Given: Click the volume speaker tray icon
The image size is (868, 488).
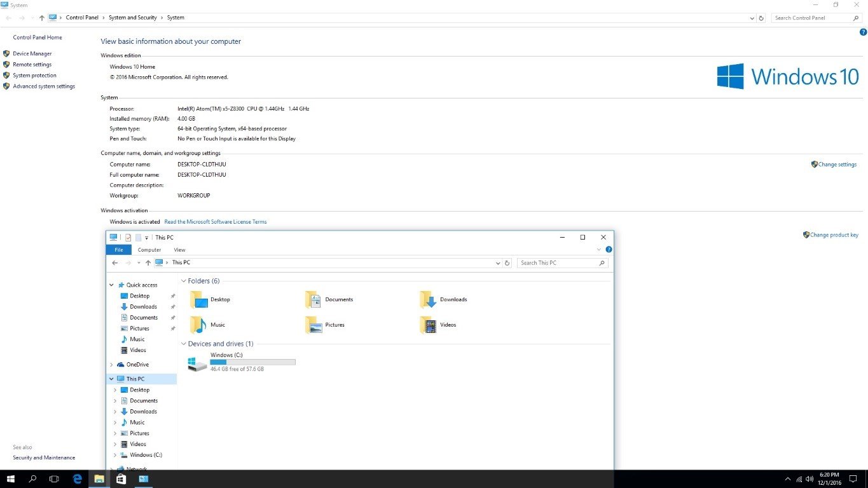Looking at the screenshot, I should pyautogui.click(x=809, y=479).
